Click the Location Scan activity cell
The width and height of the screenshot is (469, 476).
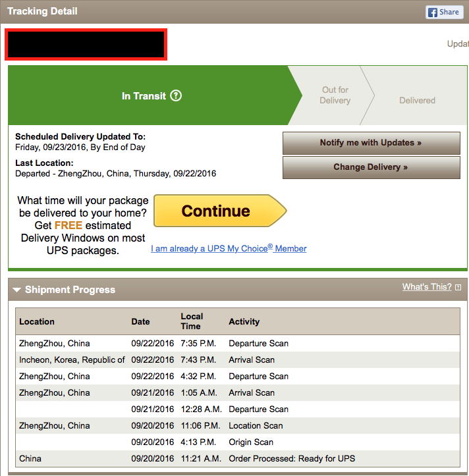click(256, 425)
